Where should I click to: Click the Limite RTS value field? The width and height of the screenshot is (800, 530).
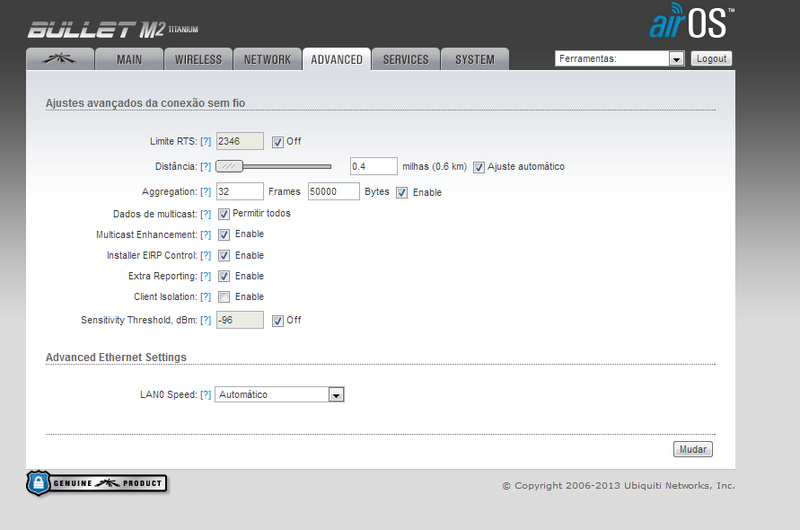coord(240,141)
